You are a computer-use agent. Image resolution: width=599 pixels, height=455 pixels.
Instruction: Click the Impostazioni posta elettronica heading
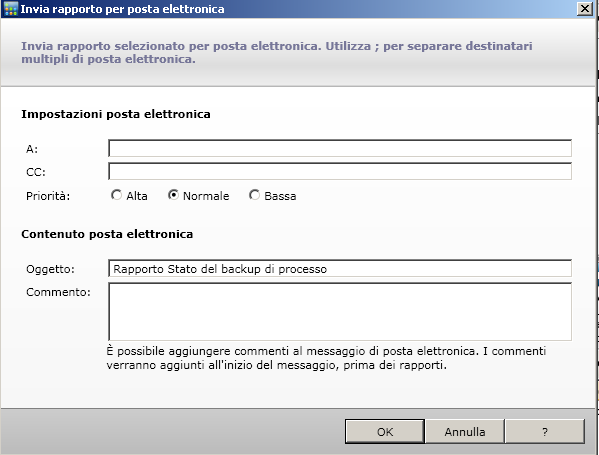[x=116, y=114]
